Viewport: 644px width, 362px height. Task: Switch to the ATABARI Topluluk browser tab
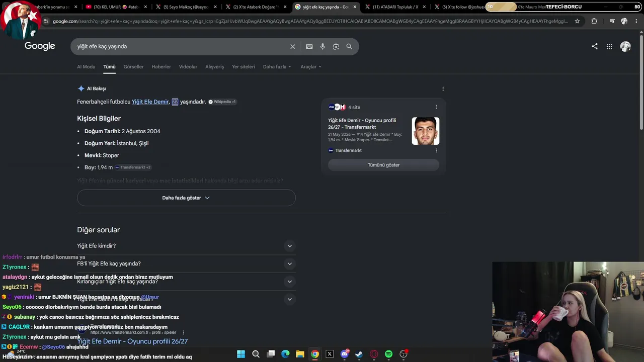(395, 7)
